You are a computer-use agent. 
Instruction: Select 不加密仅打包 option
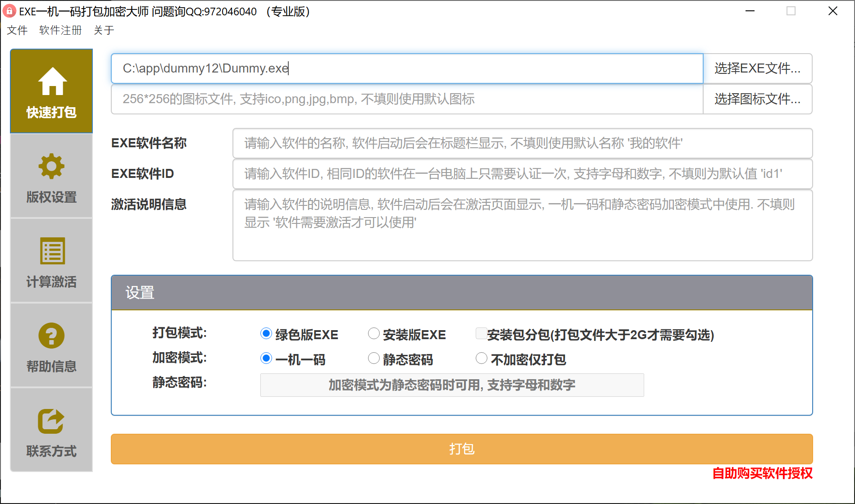click(x=482, y=359)
